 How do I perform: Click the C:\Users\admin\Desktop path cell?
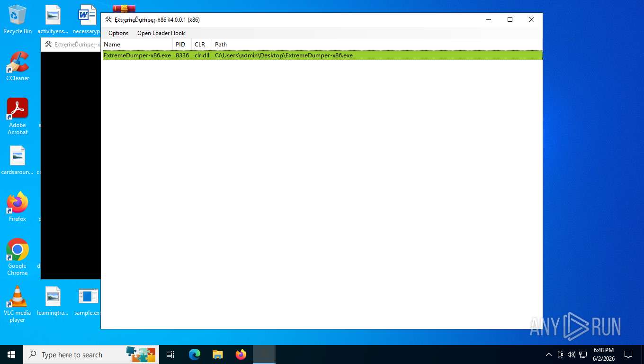(284, 55)
